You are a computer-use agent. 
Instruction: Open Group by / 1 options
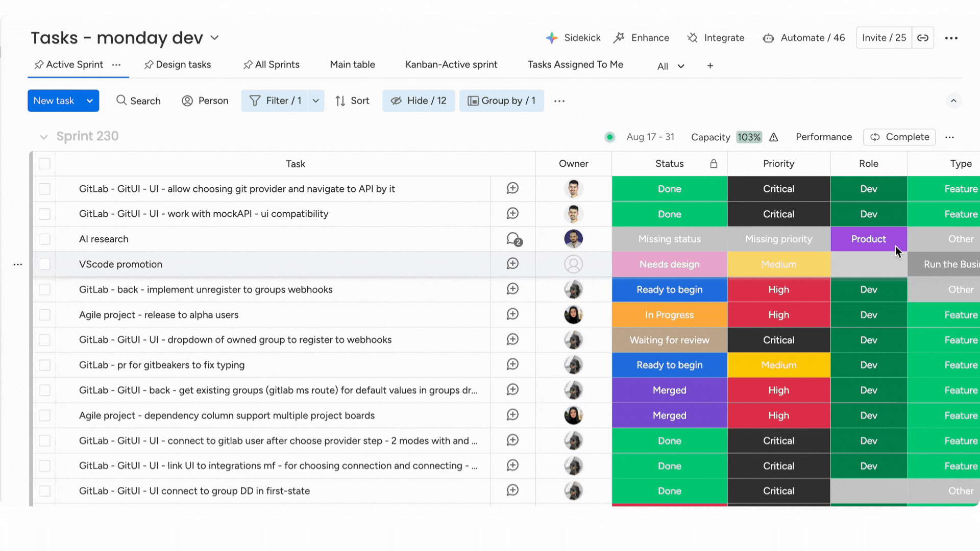click(501, 101)
